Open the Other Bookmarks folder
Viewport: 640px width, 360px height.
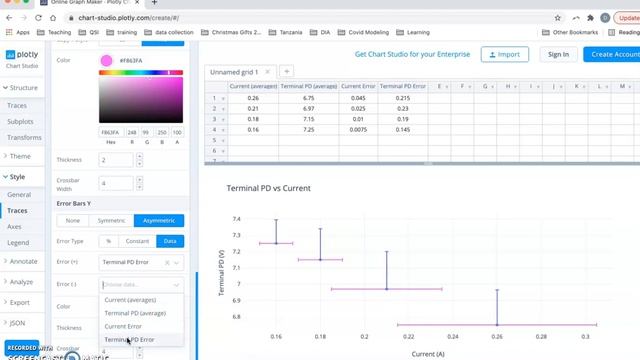click(x=570, y=32)
